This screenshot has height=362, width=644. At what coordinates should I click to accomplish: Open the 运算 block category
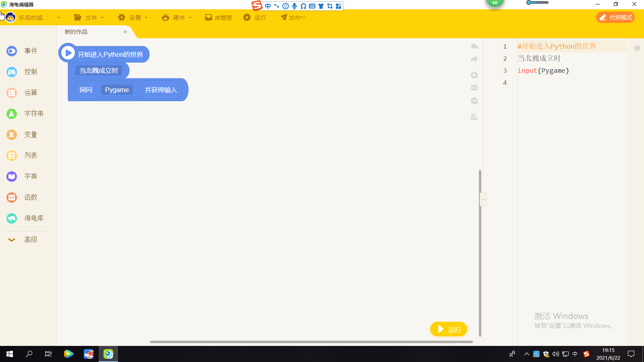pos(22,93)
